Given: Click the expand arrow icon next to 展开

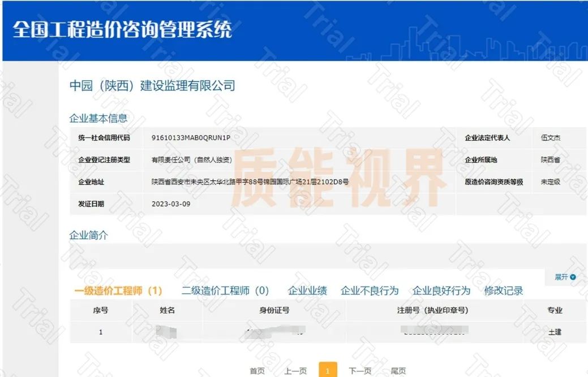Looking at the screenshot, I should [573, 277].
